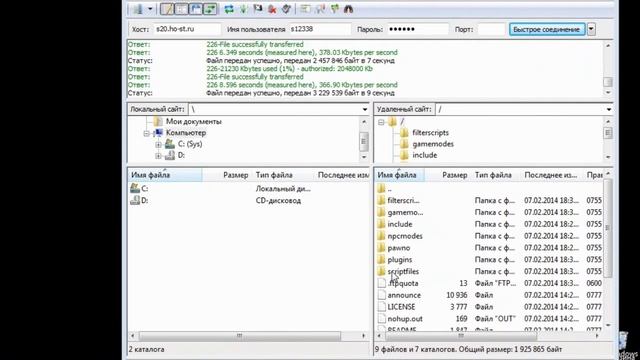640x360 pixels.
Task: Click the Имя пользователя field
Action: pos(320,29)
